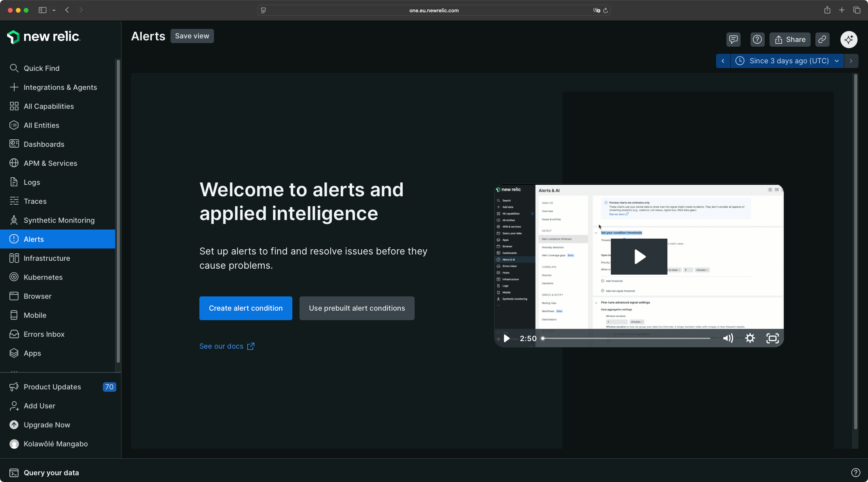The height and width of the screenshot is (482, 868).
Task: Click Create alert condition
Action: 245,308
